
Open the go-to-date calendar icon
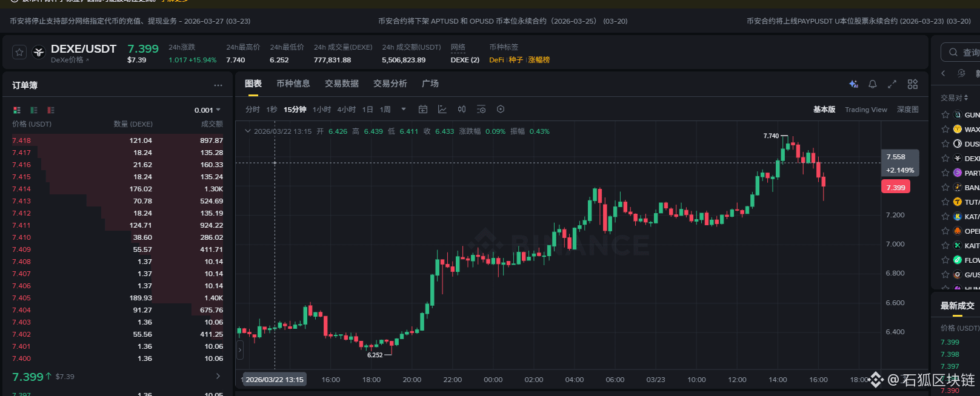coord(423,110)
